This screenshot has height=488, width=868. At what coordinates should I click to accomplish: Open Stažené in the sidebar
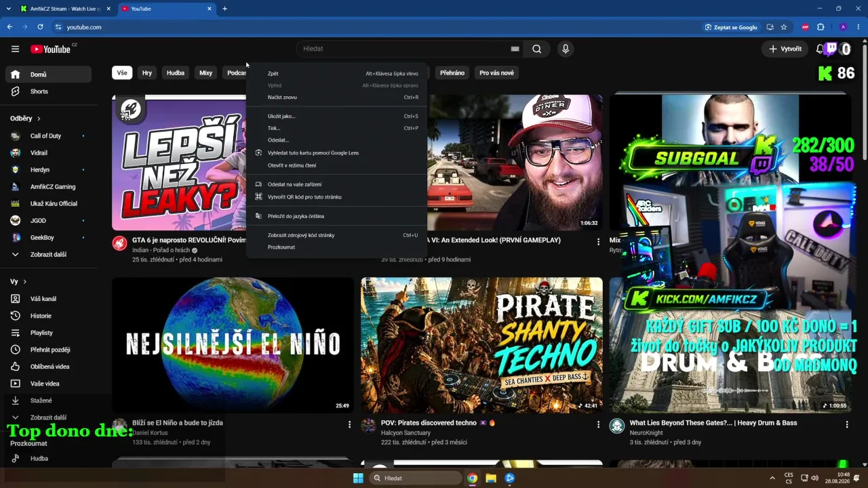click(48, 401)
